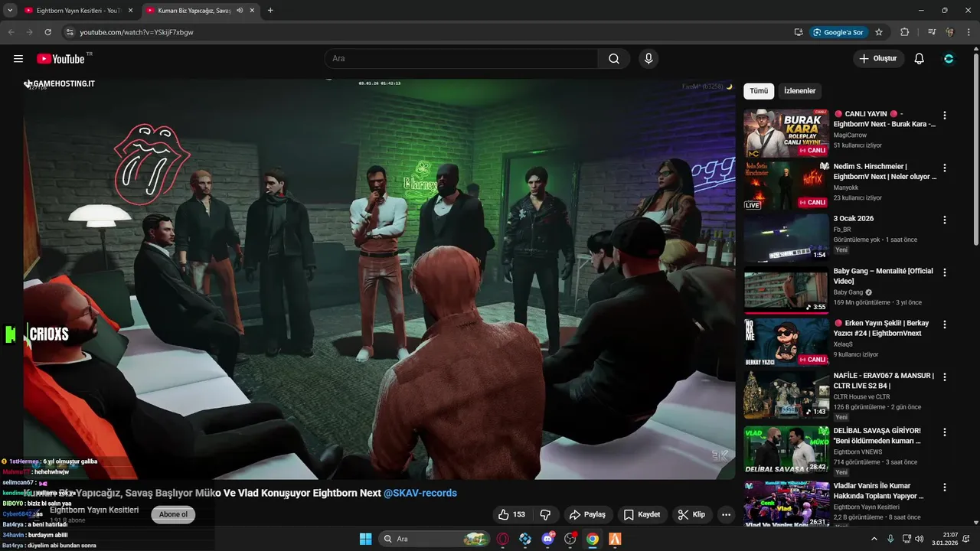Click the Paylaş share button
Viewport: 980px width, 551px height.
coord(587,514)
